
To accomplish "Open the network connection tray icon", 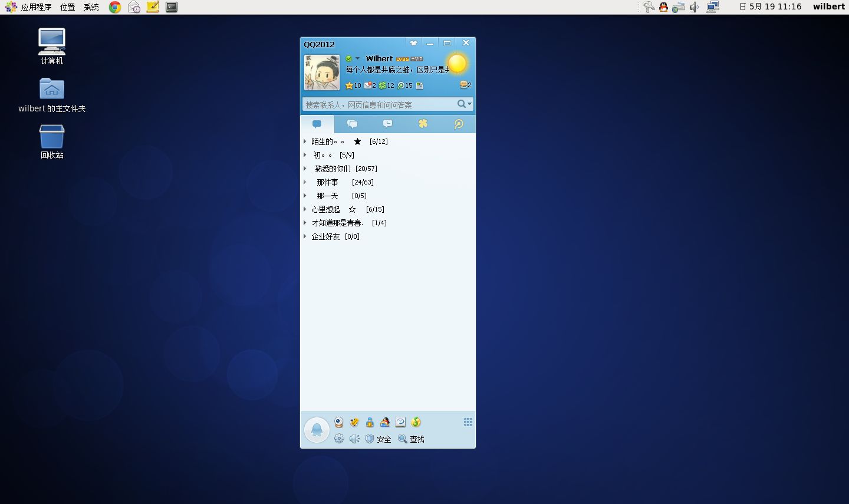I will pos(713,7).
